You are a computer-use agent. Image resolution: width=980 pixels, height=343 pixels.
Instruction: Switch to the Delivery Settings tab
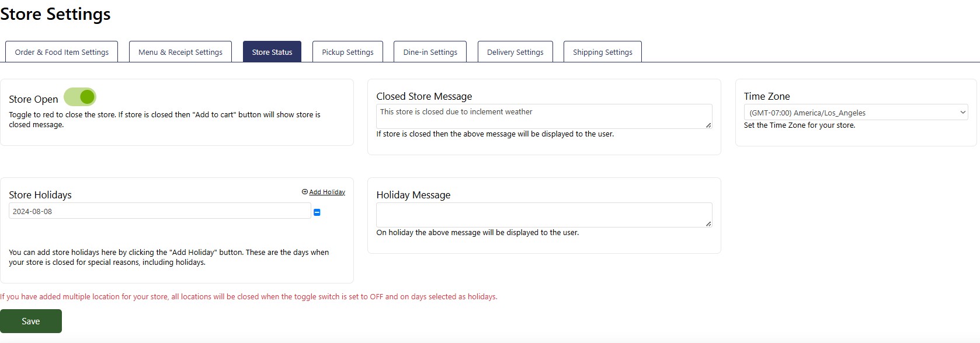(x=515, y=52)
